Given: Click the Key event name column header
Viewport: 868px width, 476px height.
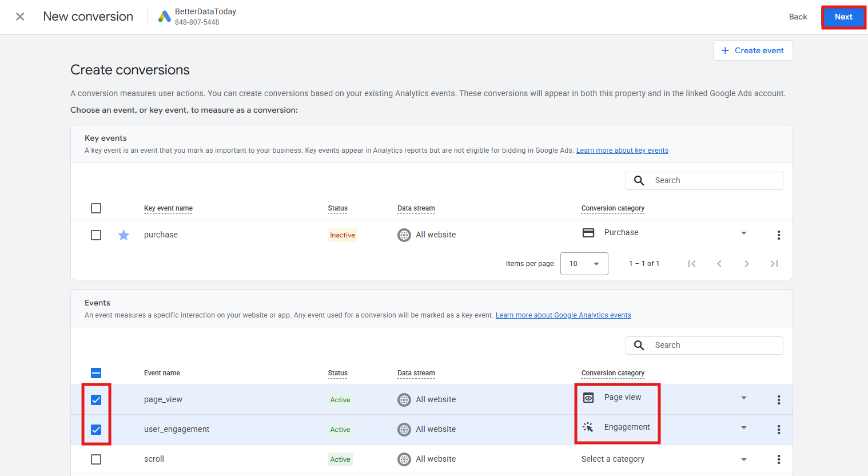Looking at the screenshot, I should (168, 208).
